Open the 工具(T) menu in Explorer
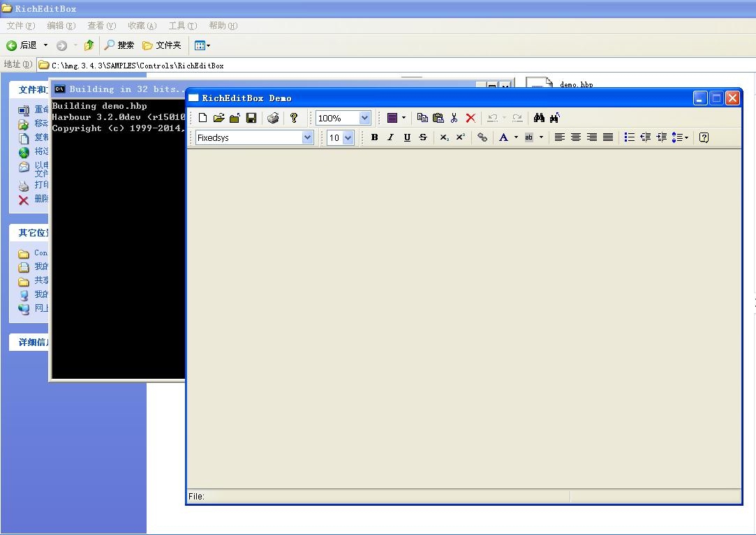The image size is (756, 535). click(182, 26)
